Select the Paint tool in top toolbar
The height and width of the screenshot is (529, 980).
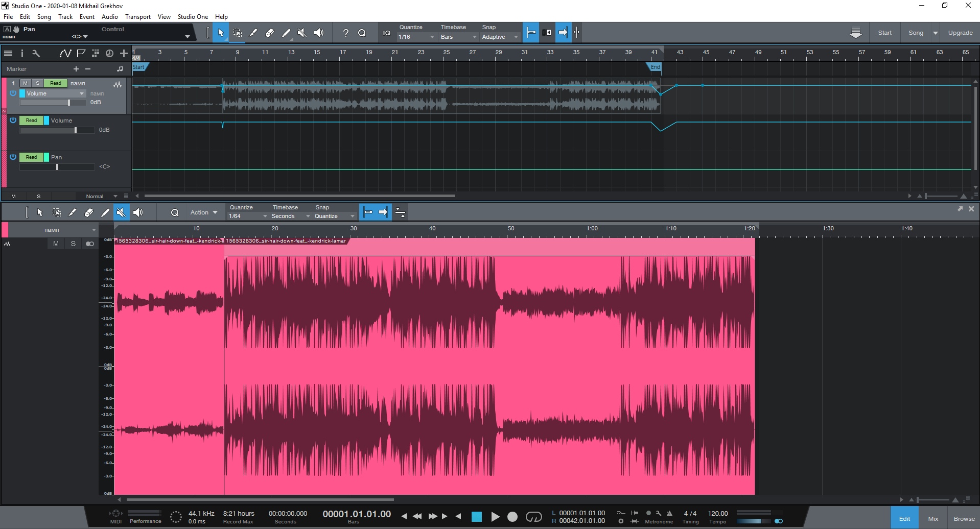[286, 33]
